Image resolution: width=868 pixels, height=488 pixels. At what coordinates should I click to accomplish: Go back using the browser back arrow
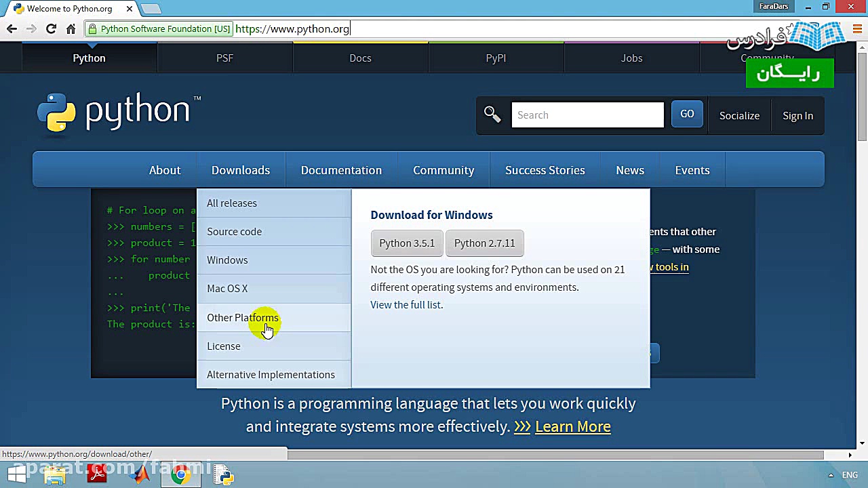point(12,28)
